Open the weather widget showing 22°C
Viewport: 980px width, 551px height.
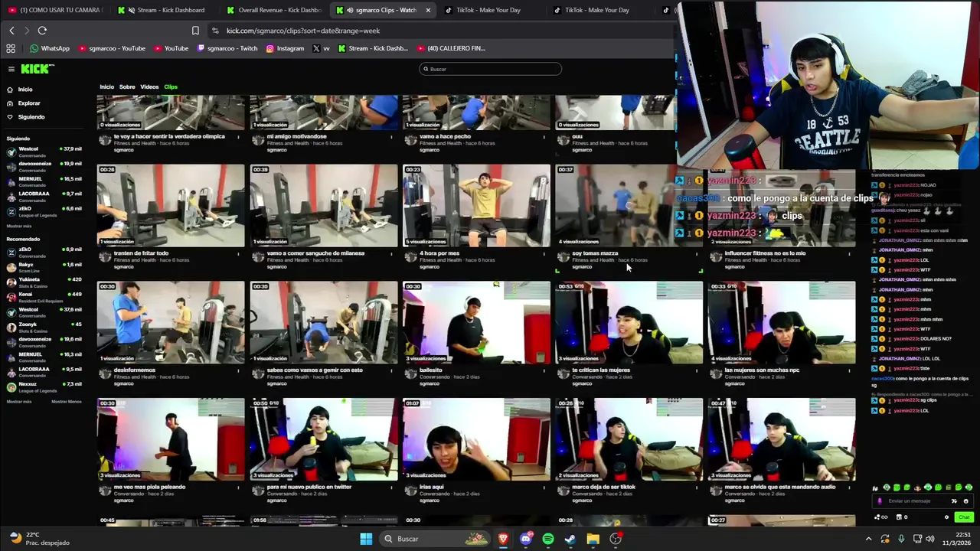(x=38, y=539)
